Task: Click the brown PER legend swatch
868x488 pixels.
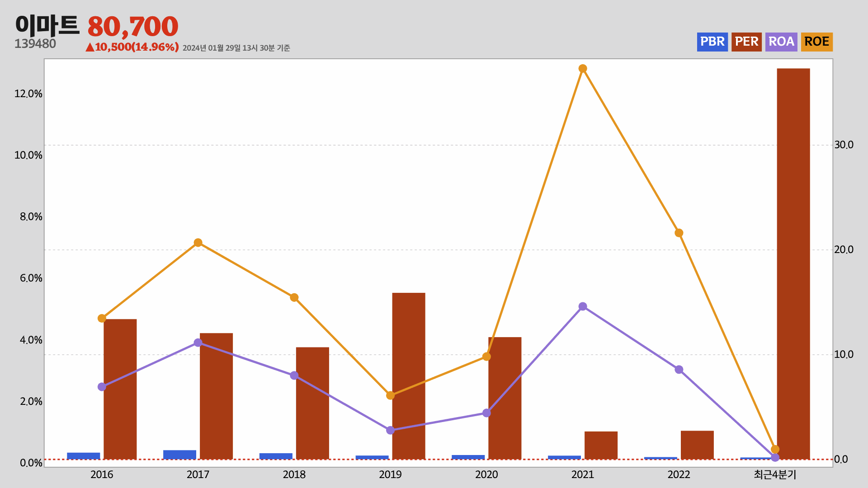Action: pyautogui.click(x=746, y=42)
